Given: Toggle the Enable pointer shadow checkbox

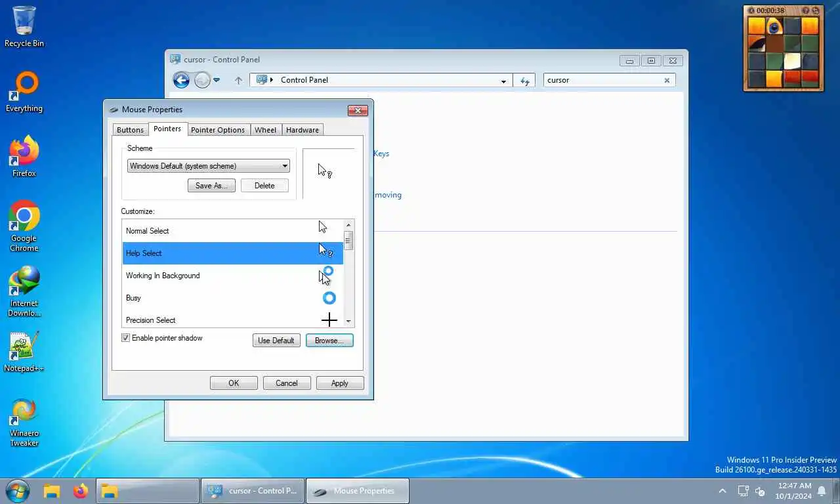Looking at the screenshot, I should tap(125, 338).
